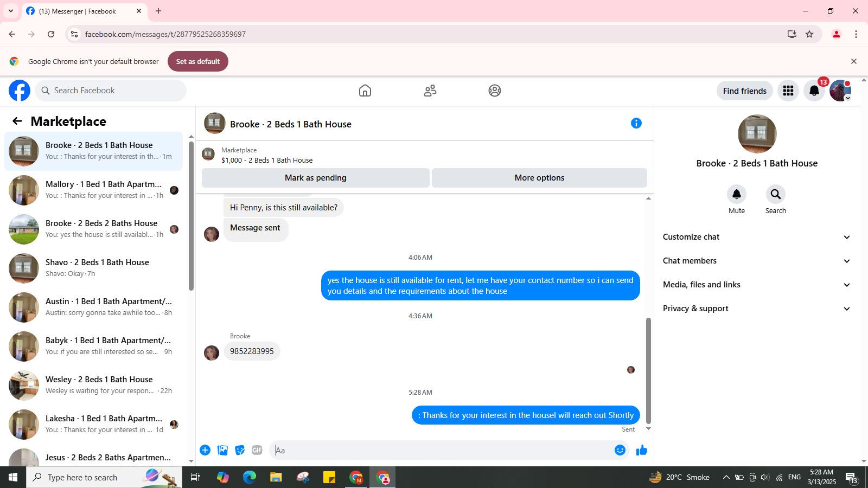The image size is (868, 488).
Task: Expand Media, files and links section
Action: pos(757,285)
